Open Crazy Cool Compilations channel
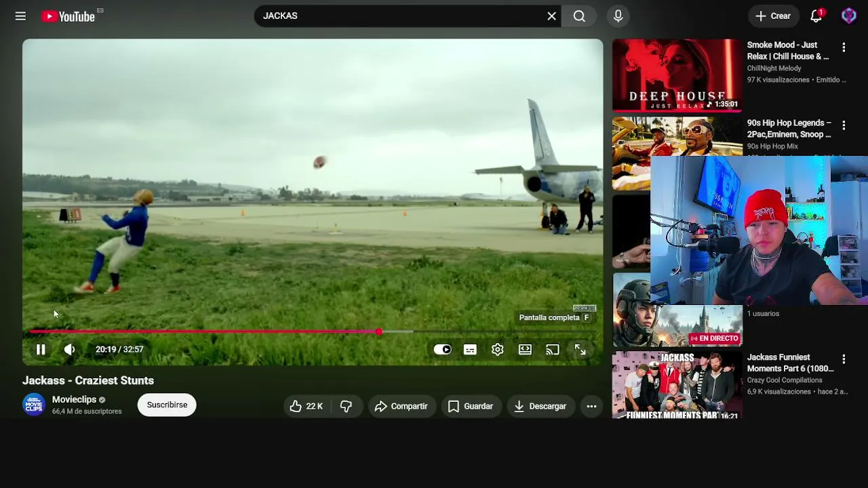This screenshot has height=488, width=868. (785, 380)
